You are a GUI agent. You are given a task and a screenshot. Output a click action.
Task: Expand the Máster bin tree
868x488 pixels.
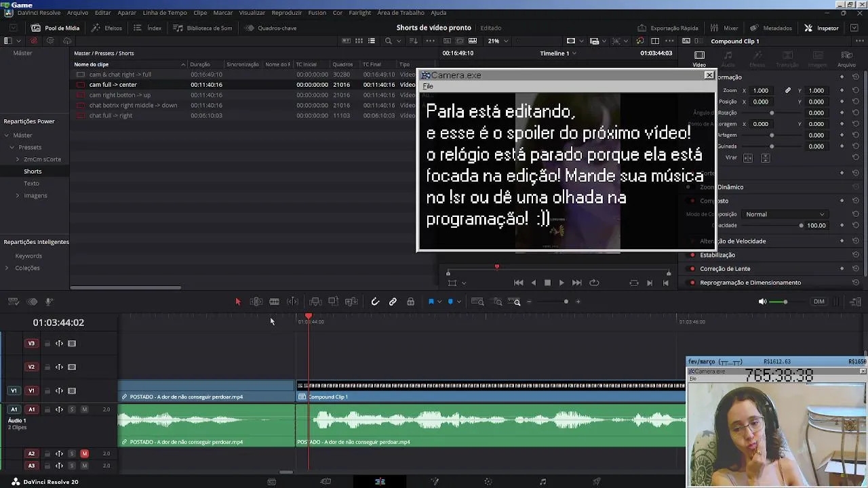[7, 135]
